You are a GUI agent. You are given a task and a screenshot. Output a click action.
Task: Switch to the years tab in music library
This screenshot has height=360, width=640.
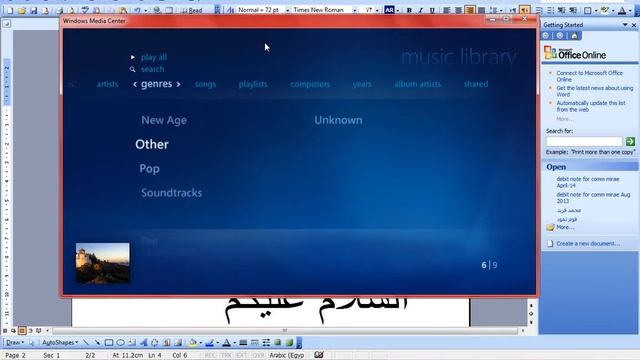tap(362, 84)
